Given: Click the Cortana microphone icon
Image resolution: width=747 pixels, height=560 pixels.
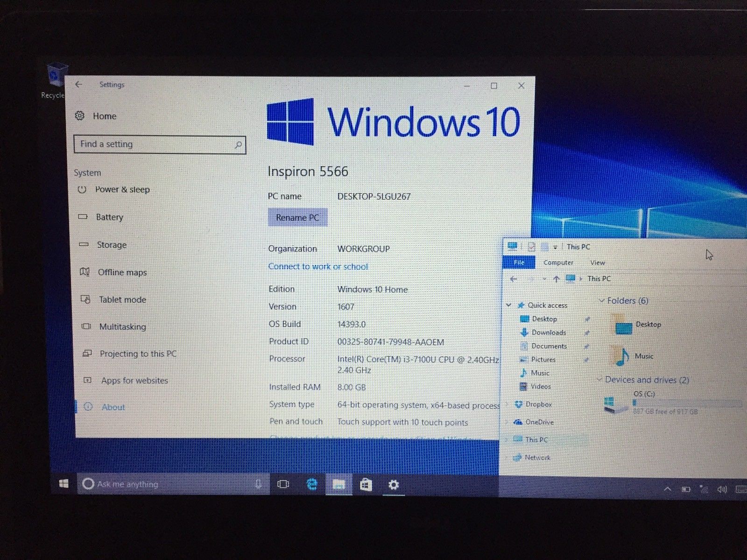Looking at the screenshot, I should [258, 484].
